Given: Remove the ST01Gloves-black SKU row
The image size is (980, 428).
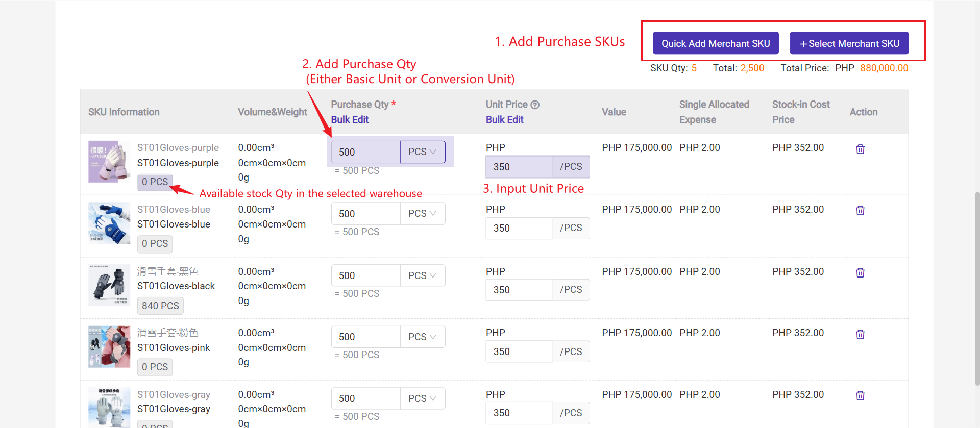Looking at the screenshot, I should point(860,272).
